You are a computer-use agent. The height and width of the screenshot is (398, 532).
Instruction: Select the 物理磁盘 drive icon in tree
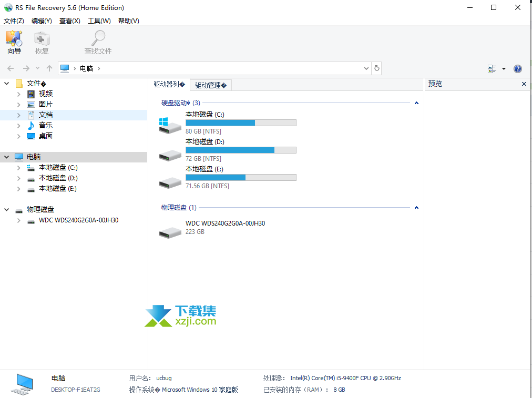pos(19,211)
